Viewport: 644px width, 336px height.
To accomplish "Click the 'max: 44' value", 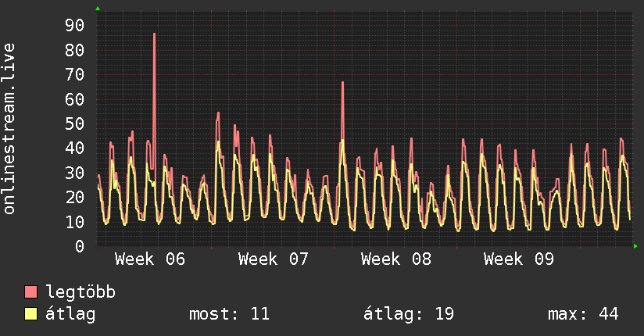I will click(583, 314).
